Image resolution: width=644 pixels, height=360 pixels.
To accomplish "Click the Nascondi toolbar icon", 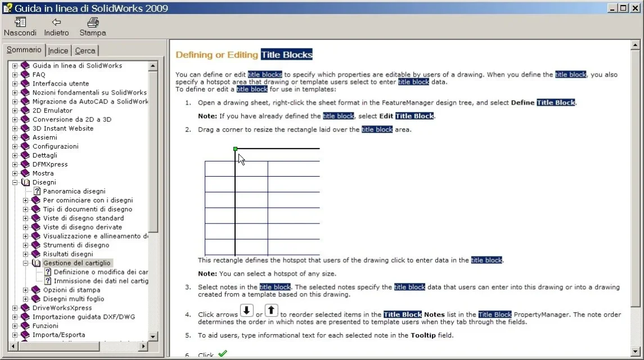I will pyautogui.click(x=20, y=22).
